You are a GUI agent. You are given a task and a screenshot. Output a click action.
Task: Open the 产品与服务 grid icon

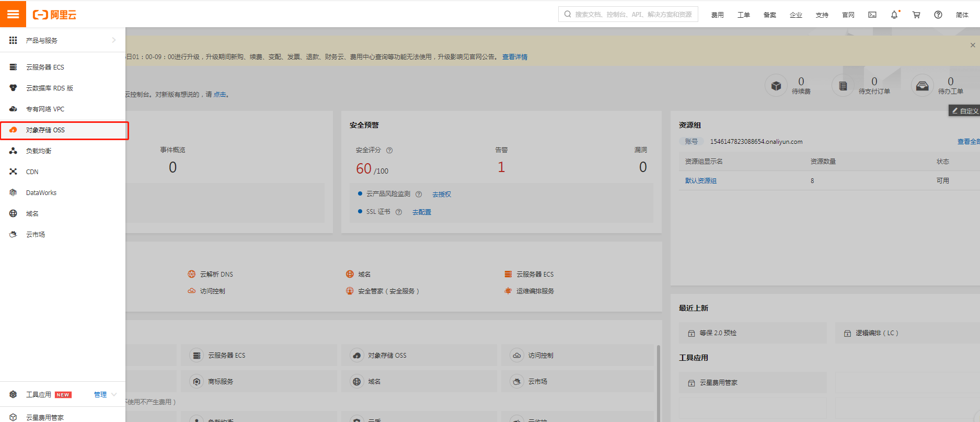(13, 40)
